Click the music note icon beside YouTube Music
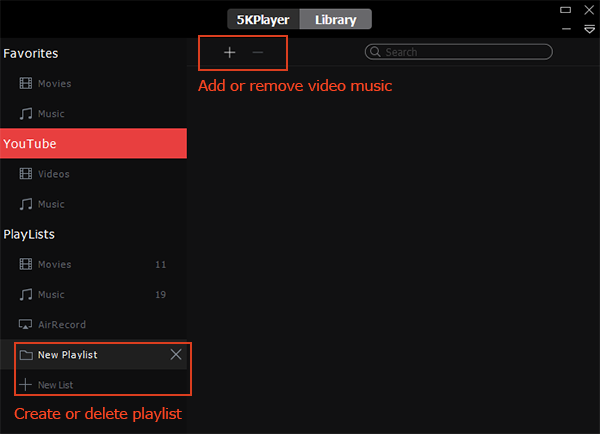 tap(26, 204)
